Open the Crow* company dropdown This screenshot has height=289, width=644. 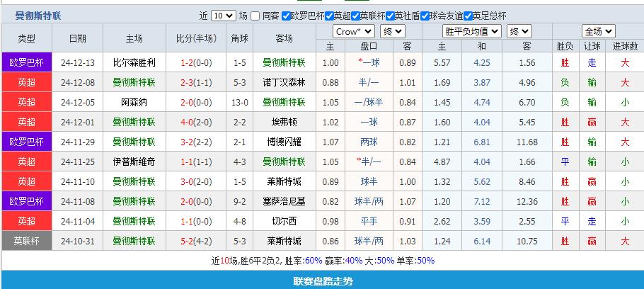click(x=354, y=31)
